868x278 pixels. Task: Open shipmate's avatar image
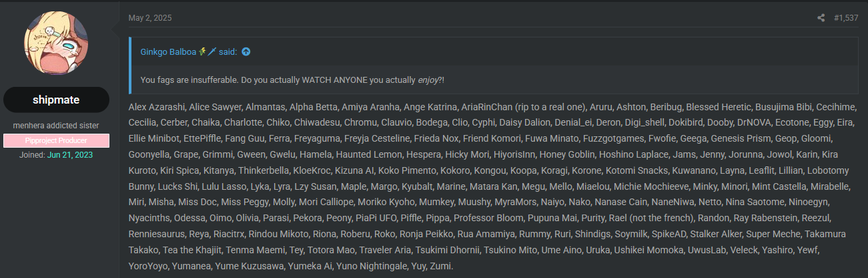(57, 43)
